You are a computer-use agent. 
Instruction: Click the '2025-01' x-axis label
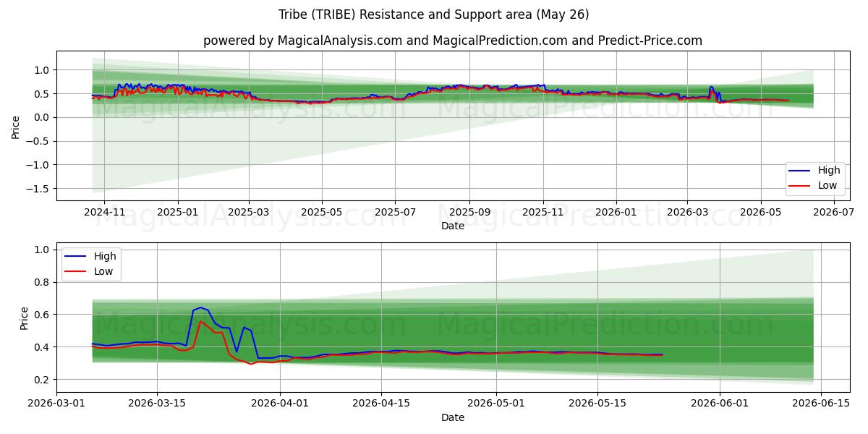178,213
